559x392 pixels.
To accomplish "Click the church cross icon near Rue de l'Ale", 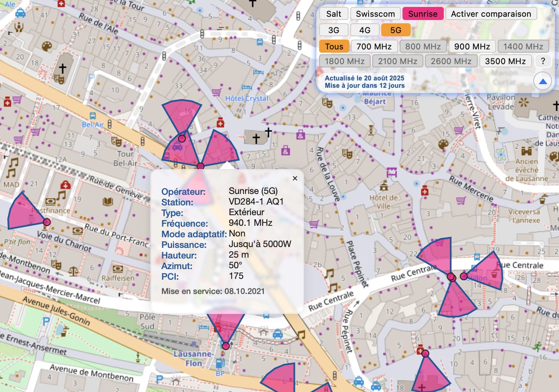I will [62, 68].
